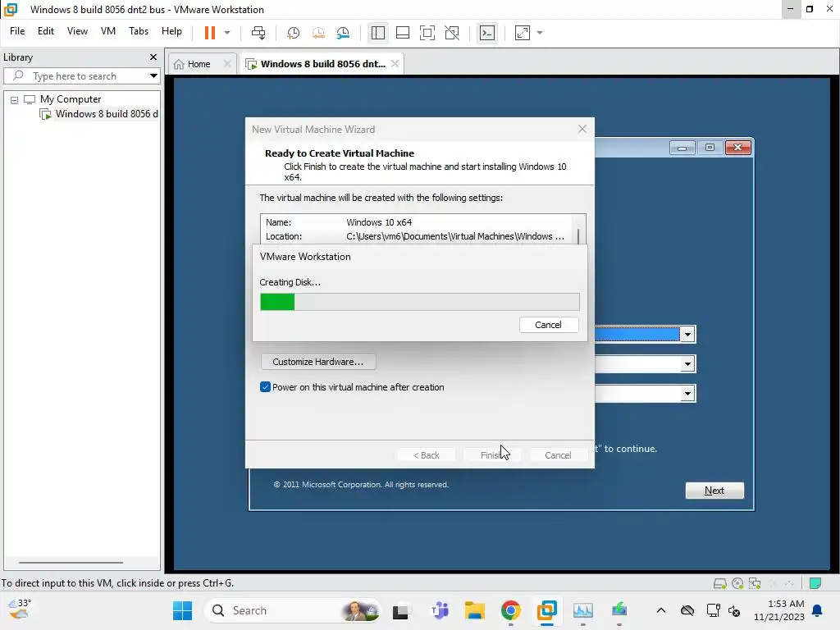This screenshot has height=630, width=840.
Task: Open the Windows Start menu
Action: point(183,610)
